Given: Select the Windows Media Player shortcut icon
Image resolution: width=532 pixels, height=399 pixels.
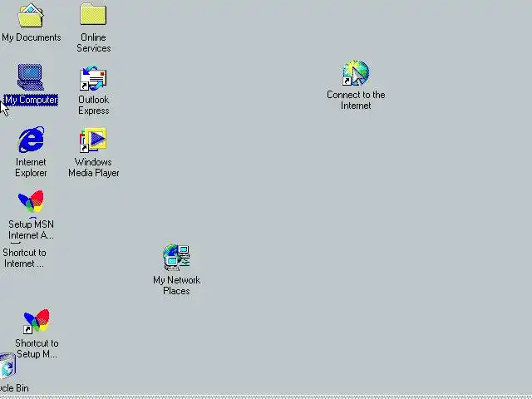Looking at the screenshot, I should [x=93, y=140].
